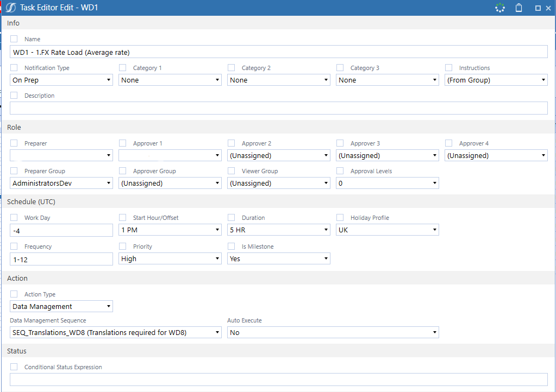Check the Notification Type checkbox

pyautogui.click(x=14, y=67)
